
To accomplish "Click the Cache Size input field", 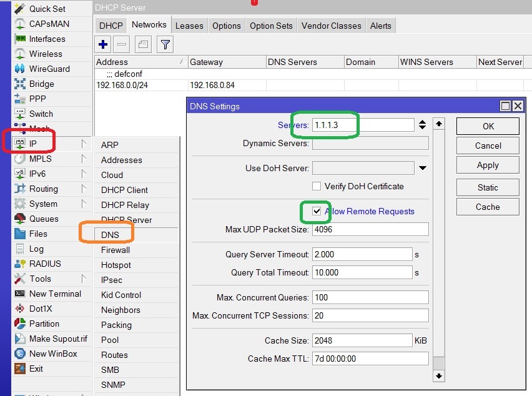I will [x=362, y=340].
